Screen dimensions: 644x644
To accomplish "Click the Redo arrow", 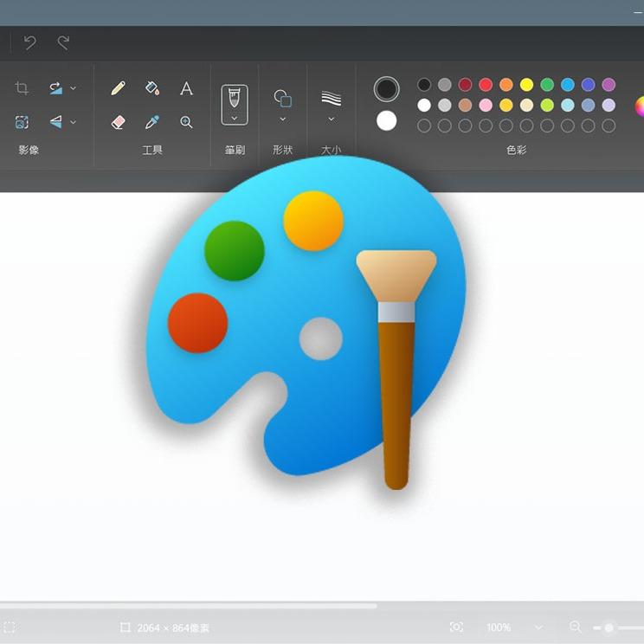I will pyautogui.click(x=63, y=42).
